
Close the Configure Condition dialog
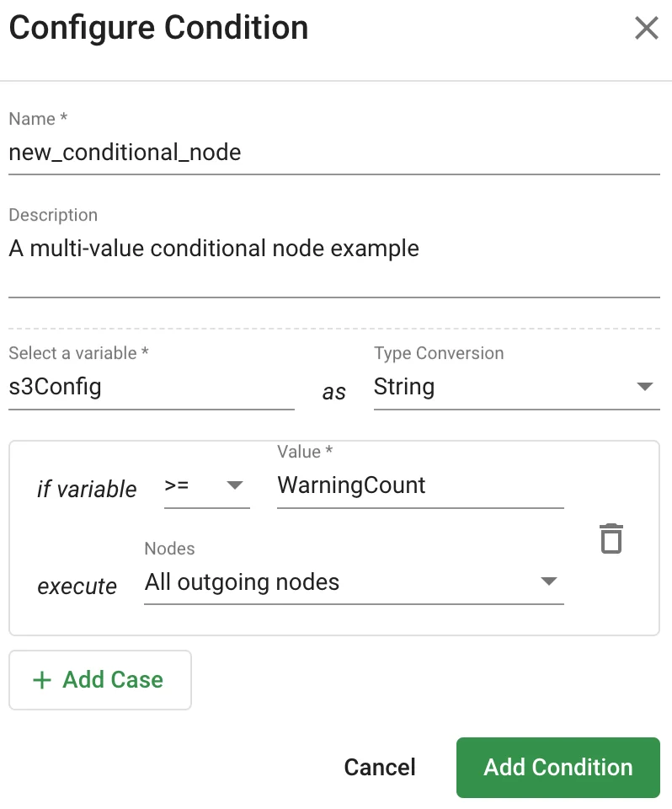tap(647, 28)
